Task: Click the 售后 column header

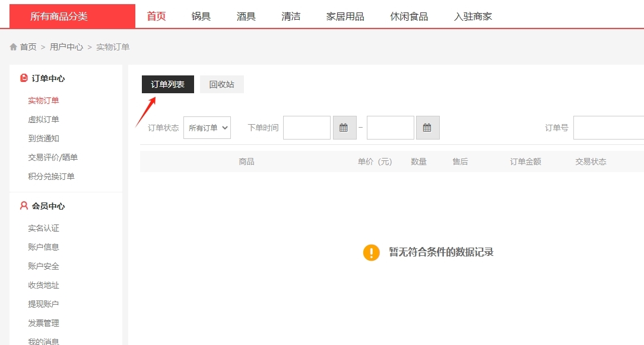Action: (x=461, y=162)
